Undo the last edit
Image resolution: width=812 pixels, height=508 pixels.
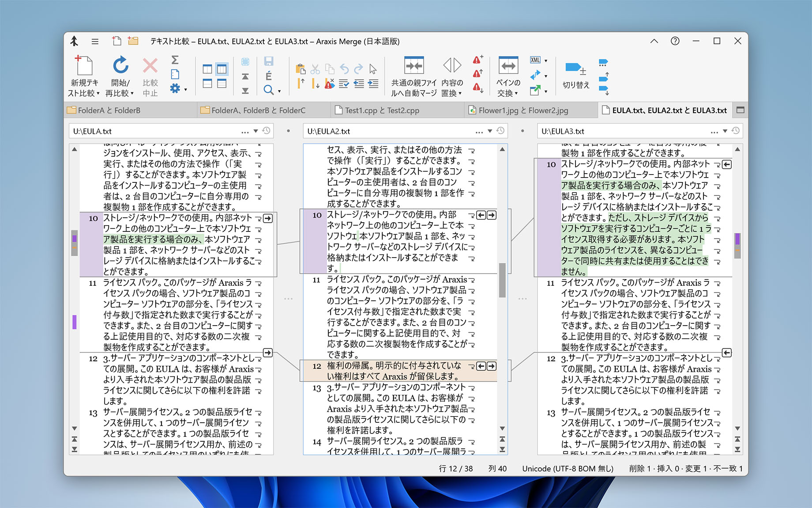pos(345,69)
